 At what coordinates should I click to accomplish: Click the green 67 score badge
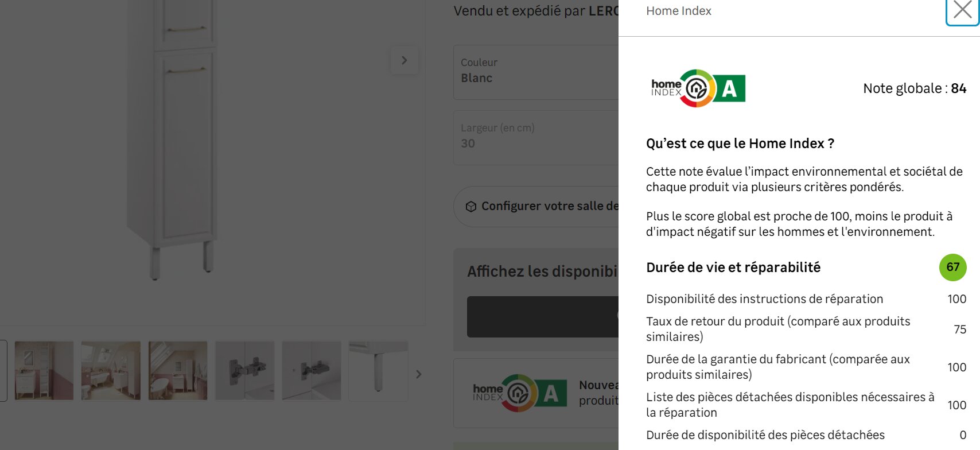(952, 267)
